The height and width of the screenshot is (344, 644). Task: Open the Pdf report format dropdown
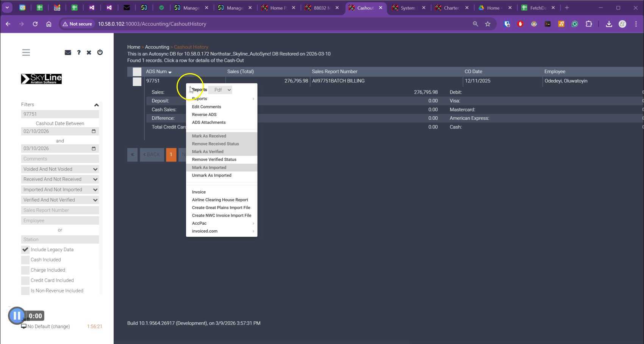pyautogui.click(x=222, y=90)
